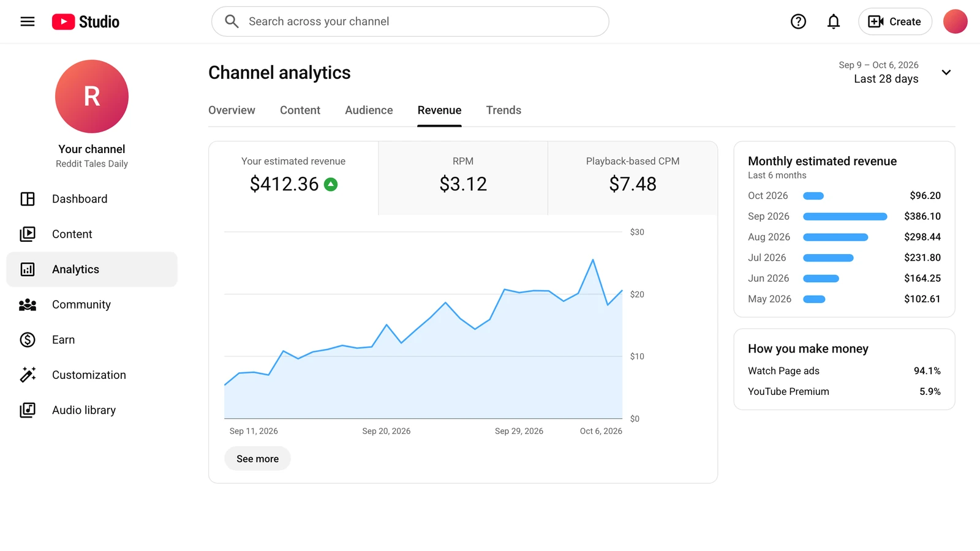
Task: Click the Last 28 days label
Action: pos(886,79)
